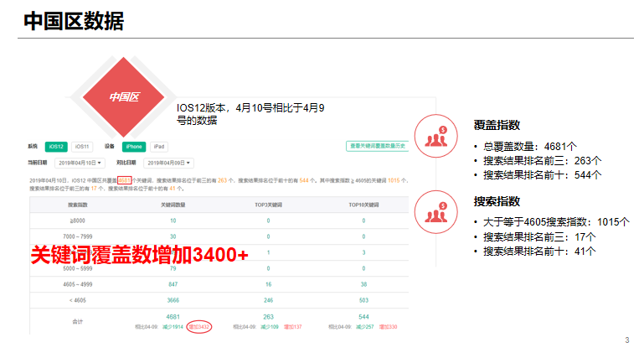This screenshot has height=358, width=644.
Task: Click the 503 TOP10 value
Action: (x=364, y=299)
